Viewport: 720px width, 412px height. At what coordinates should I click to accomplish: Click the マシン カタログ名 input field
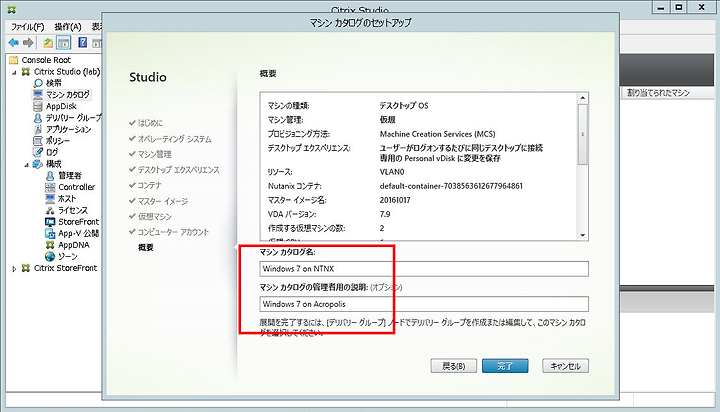[424, 269]
